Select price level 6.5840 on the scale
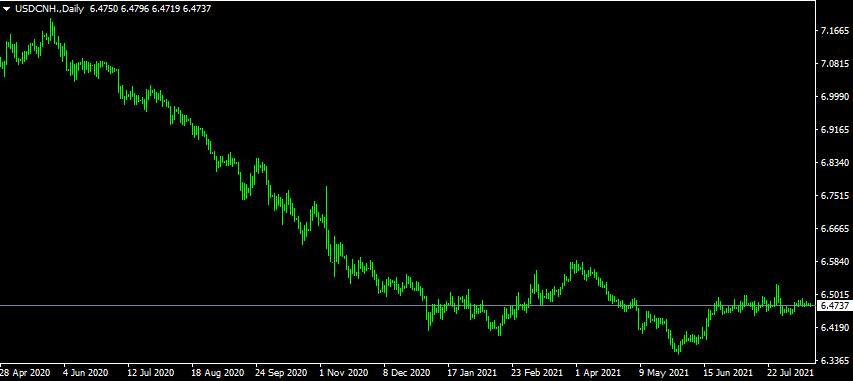Viewport: 853px width, 381px height. [836, 261]
